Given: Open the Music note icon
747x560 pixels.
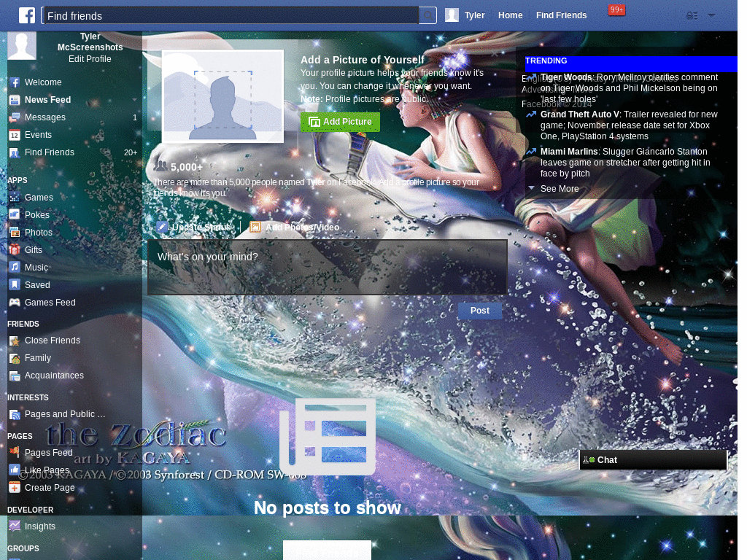Looking at the screenshot, I should (x=15, y=267).
